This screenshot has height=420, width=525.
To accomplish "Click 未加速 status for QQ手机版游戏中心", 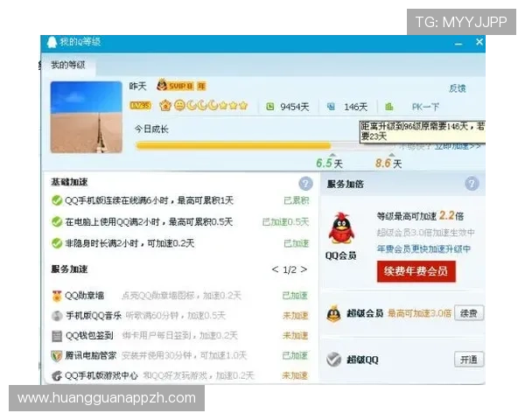I will coord(295,375).
